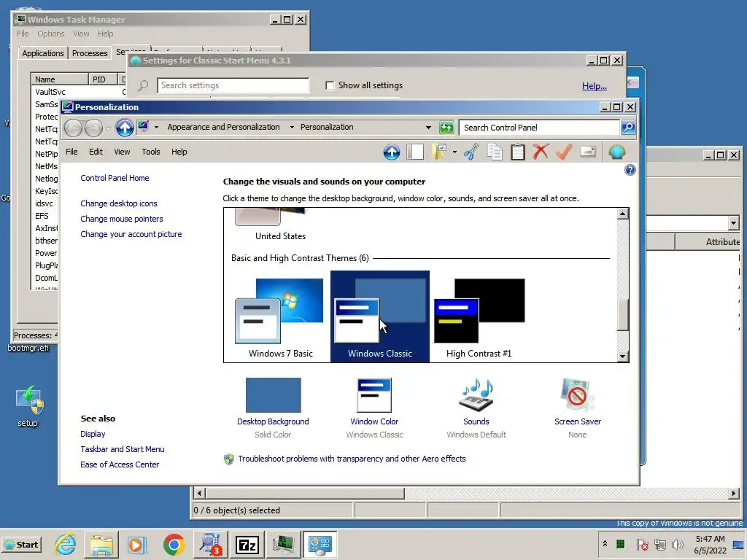Open Personalization help question mark icon

(630, 170)
